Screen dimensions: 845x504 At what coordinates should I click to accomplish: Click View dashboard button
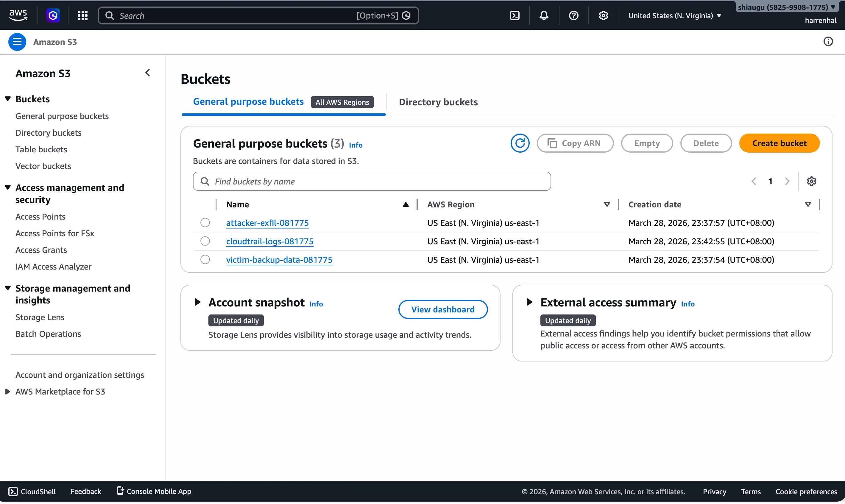443,309
